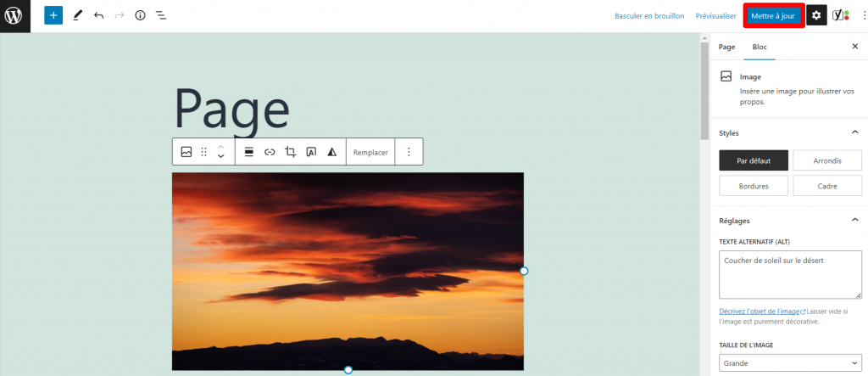Select the pencil Tools icon
This screenshot has height=376, width=868.
77,15
